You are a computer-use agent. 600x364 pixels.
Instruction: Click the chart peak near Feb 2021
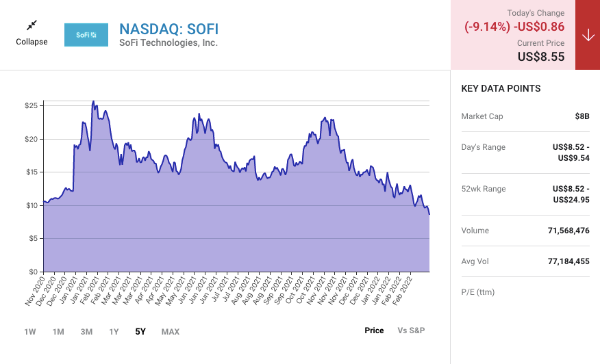point(93,101)
